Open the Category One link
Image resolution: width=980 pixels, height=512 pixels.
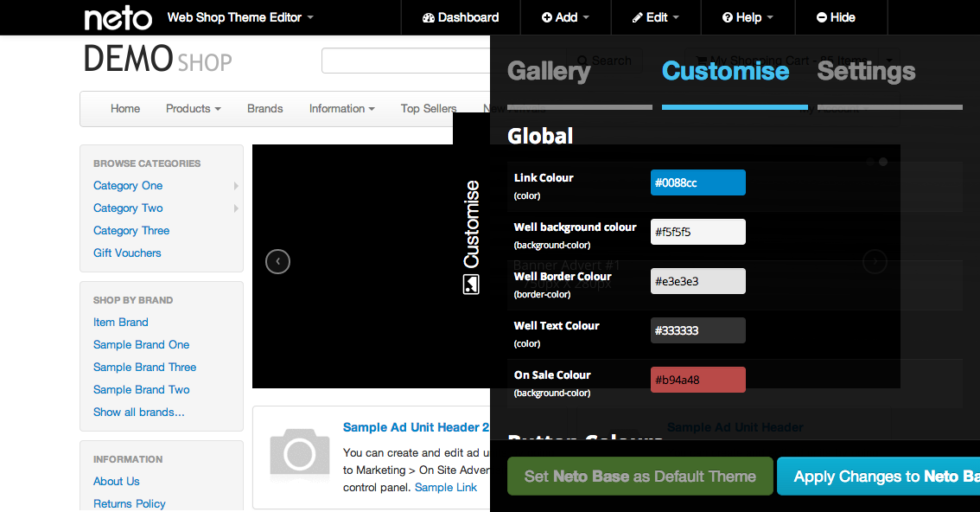(128, 186)
